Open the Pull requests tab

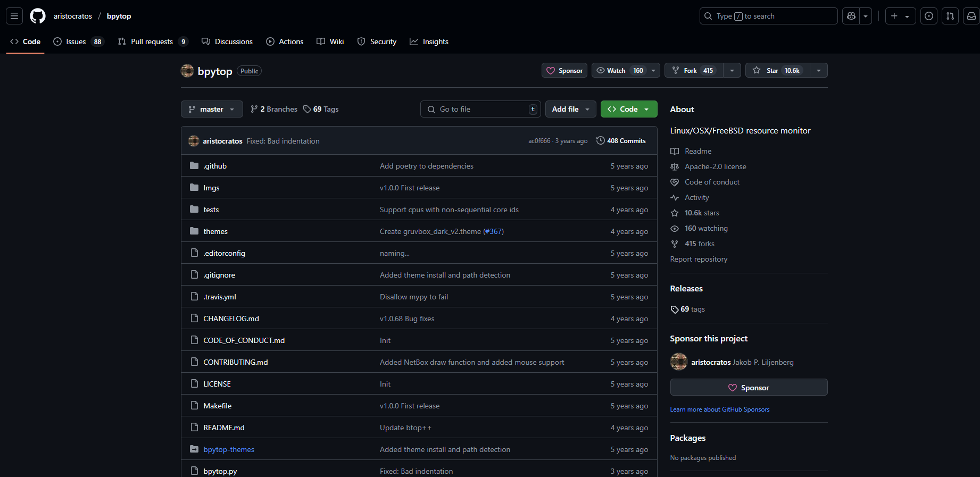coord(153,41)
